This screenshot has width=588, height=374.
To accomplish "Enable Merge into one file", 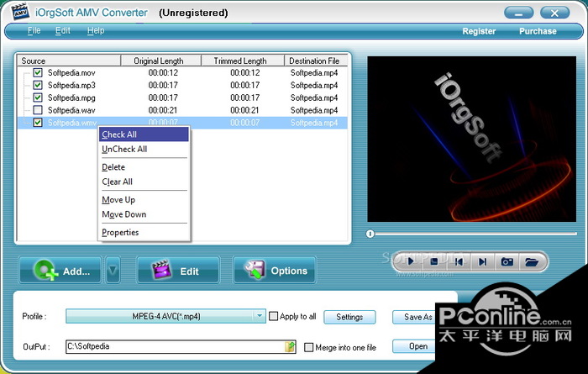I will click(309, 347).
